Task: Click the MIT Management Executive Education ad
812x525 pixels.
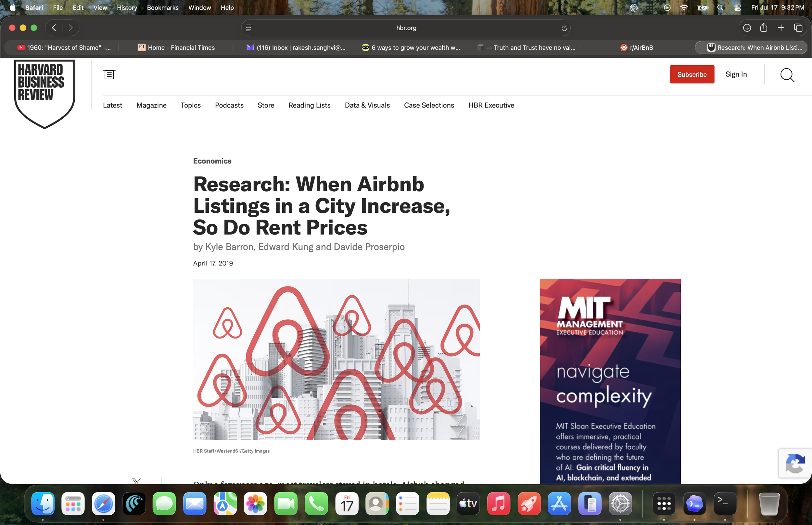Action: click(610, 381)
